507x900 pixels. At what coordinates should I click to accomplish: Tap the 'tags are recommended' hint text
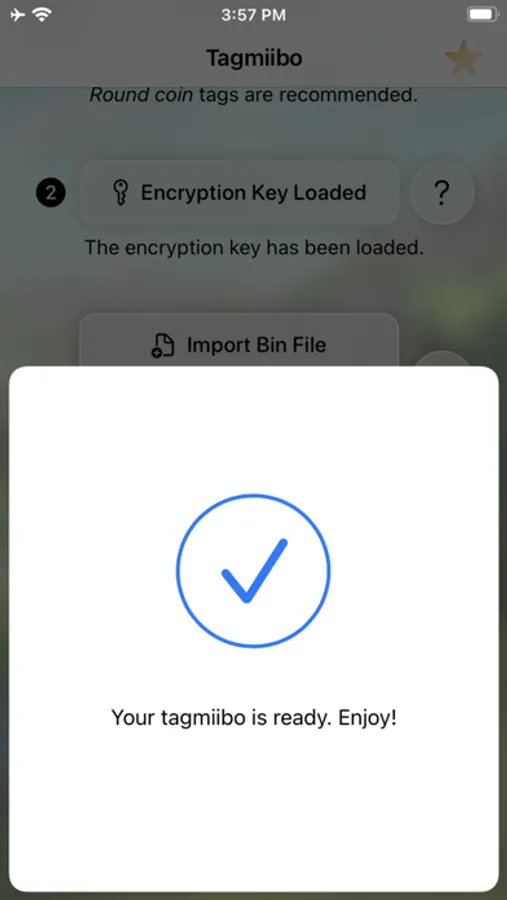click(x=308, y=95)
